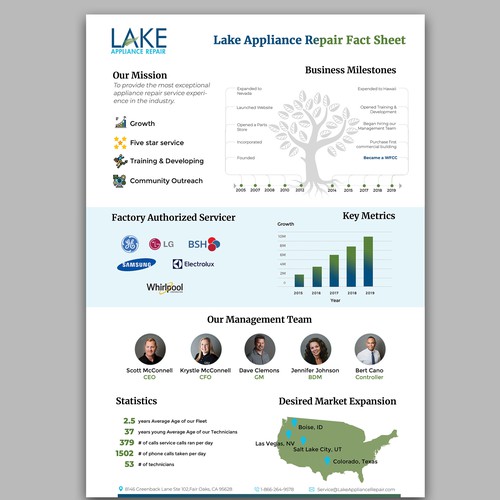500x500 pixels.
Task: Click the Lake Appliance Repair logo
Action: [x=139, y=41]
